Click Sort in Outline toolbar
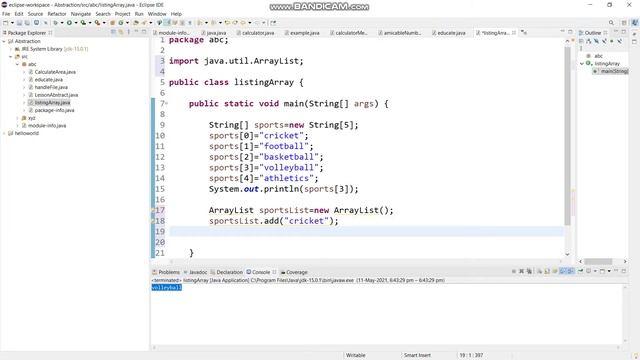The image size is (640, 360). tap(589, 41)
